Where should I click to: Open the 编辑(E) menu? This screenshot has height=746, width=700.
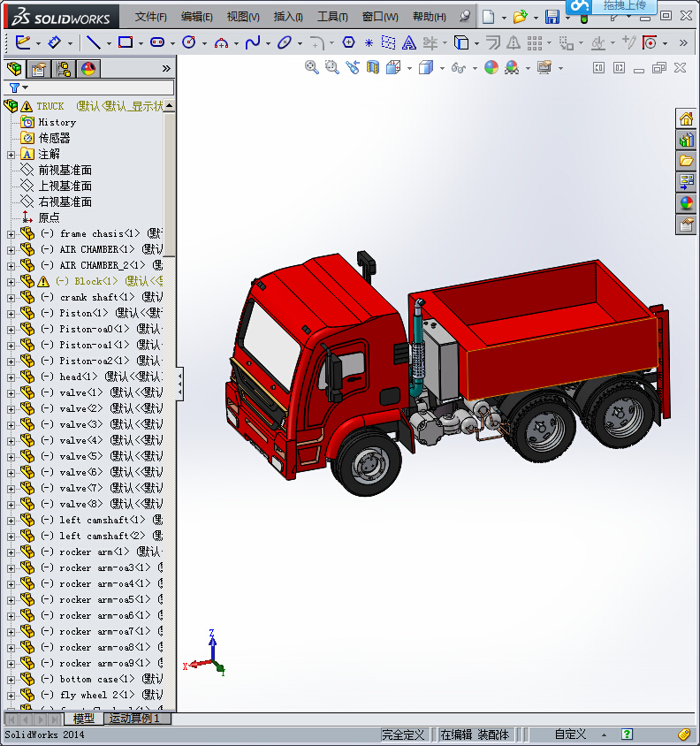196,17
